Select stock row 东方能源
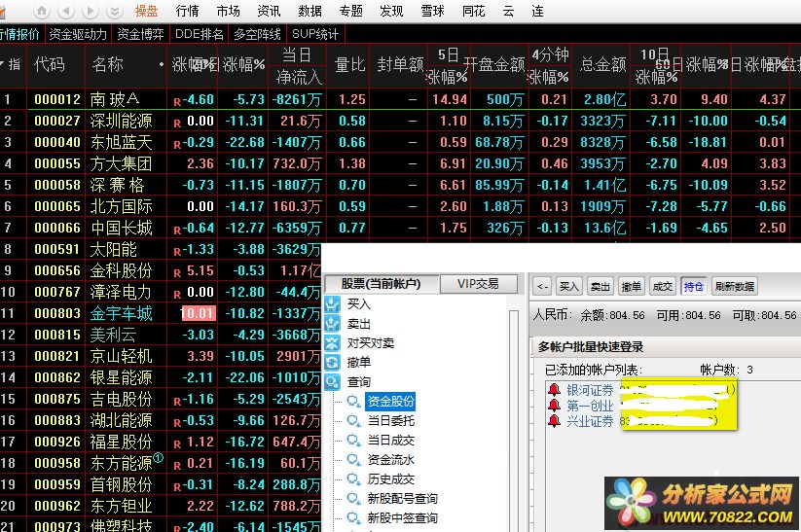 tap(161, 463)
